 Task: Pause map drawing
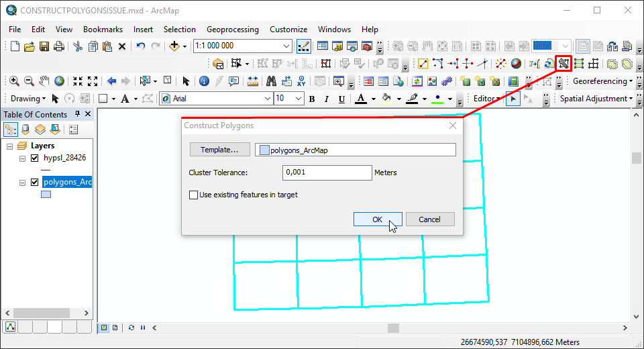(x=143, y=328)
